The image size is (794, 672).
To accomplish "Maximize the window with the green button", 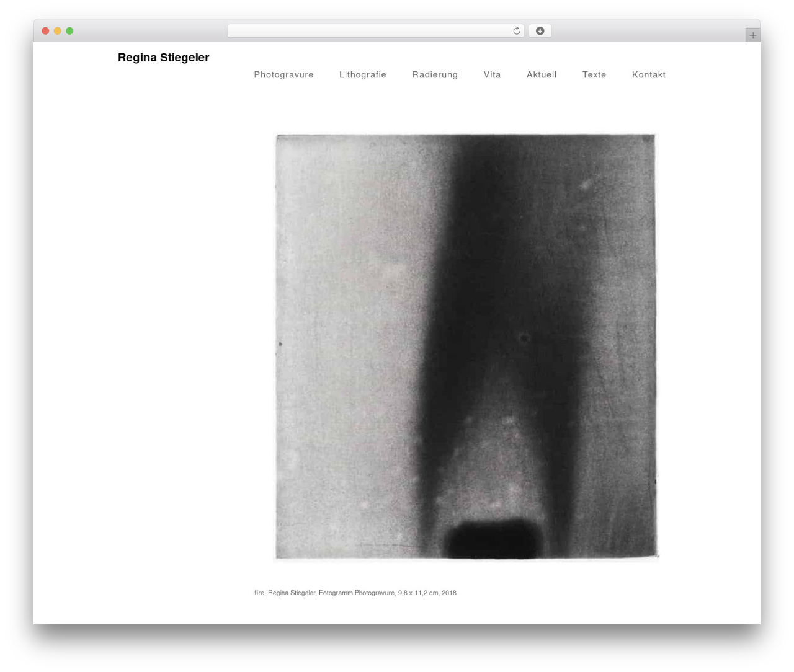I will point(69,31).
